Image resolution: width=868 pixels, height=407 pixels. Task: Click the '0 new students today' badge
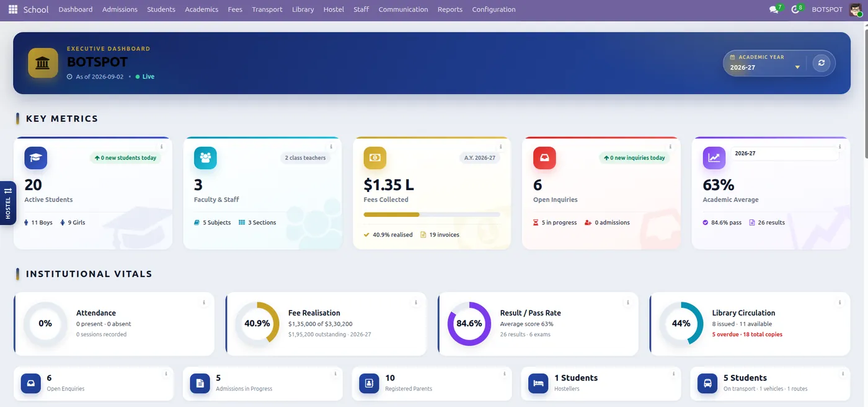[125, 158]
